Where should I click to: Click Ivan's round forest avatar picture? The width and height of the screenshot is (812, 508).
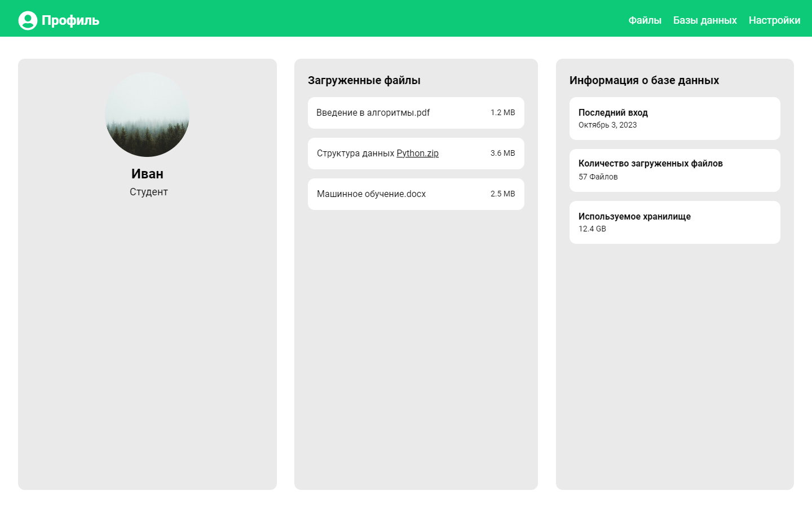(147, 115)
